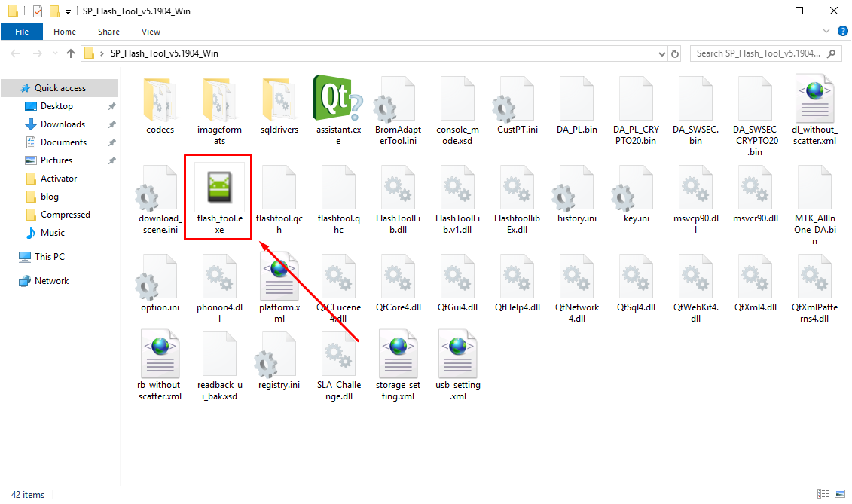Click the SP_Flash_Tool_v5.1904_Win address breadcrumb
This screenshot has height=504, width=852.
pyautogui.click(x=164, y=53)
